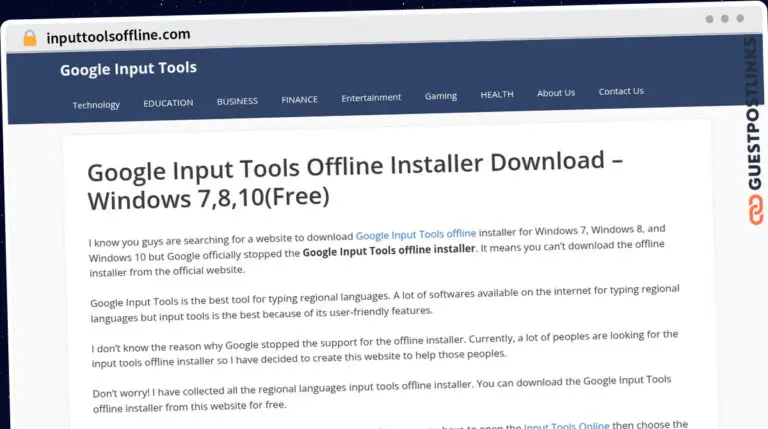Image resolution: width=768 pixels, height=429 pixels.
Task: Click the padlock icon in address bar
Action: [29, 38]
